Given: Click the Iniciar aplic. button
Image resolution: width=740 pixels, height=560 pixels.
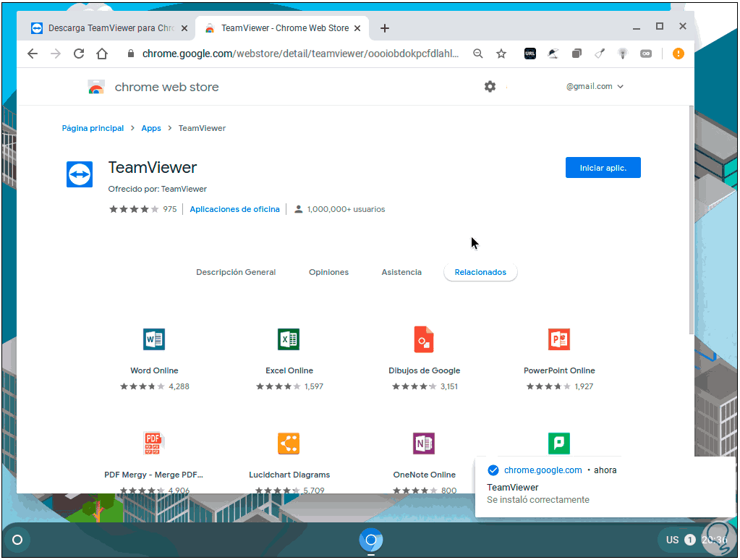Looking at the screenshot, I should point(603,168).
